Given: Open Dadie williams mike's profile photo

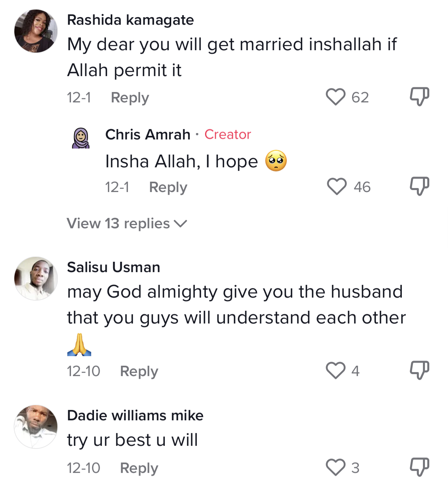Looking at the screenshot, I should click(x=36, y=427).
